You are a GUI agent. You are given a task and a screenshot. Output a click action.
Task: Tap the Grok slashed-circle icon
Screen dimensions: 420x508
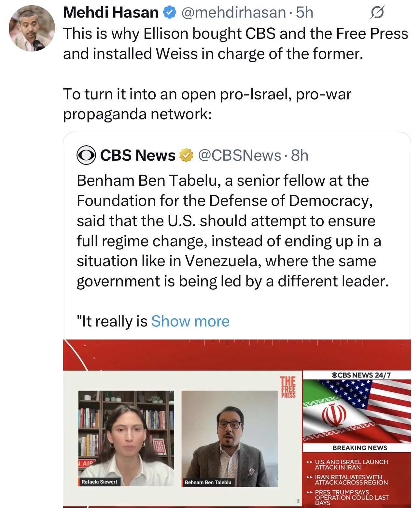377,13
